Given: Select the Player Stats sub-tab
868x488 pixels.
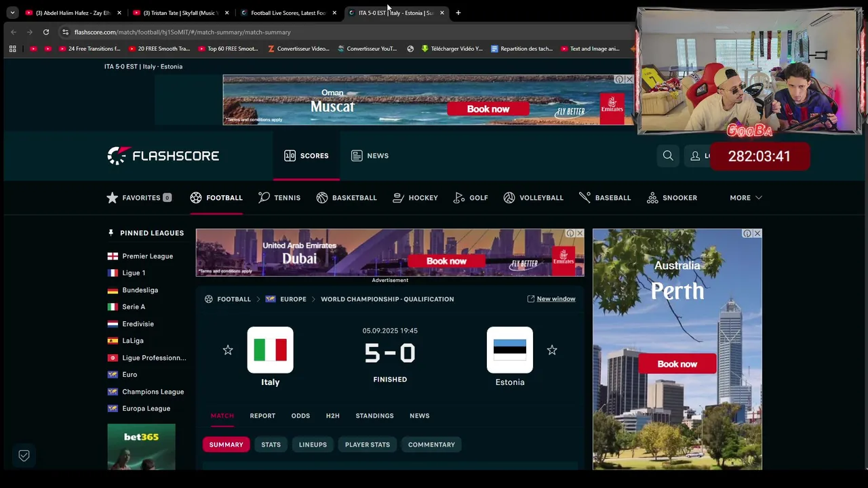Looking at the screenshot, I should 368,445.
